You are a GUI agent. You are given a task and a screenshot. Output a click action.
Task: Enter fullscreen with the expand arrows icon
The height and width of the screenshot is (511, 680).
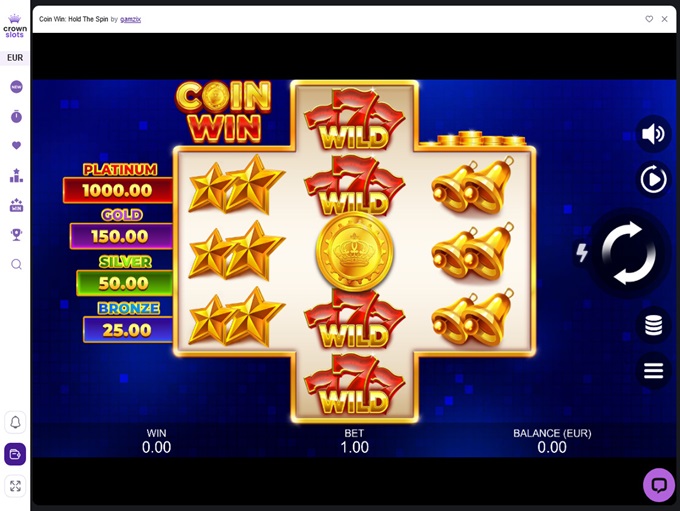(x=15, y=486)
